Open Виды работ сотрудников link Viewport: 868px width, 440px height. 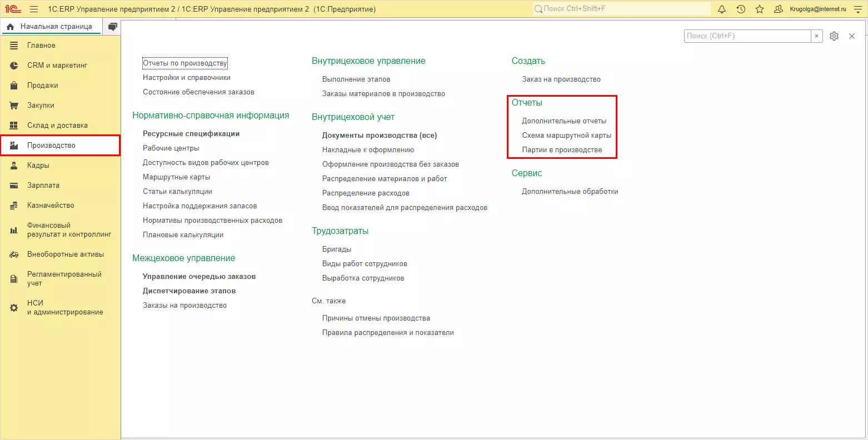[365, 264]
